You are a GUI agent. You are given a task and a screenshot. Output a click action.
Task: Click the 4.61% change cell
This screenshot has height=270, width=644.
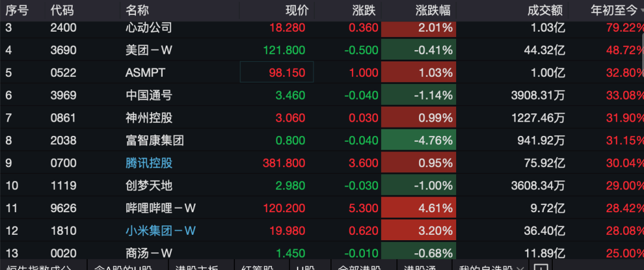pyautogui.click(x=419, y=207)
